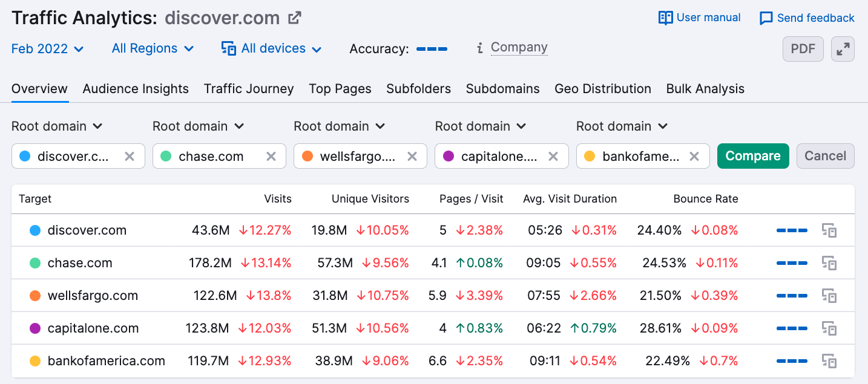The width and height of the screenshot is (868, 384).
Task: Click the Visits column header
Action: pyautogui.click(x=278, y=199)
